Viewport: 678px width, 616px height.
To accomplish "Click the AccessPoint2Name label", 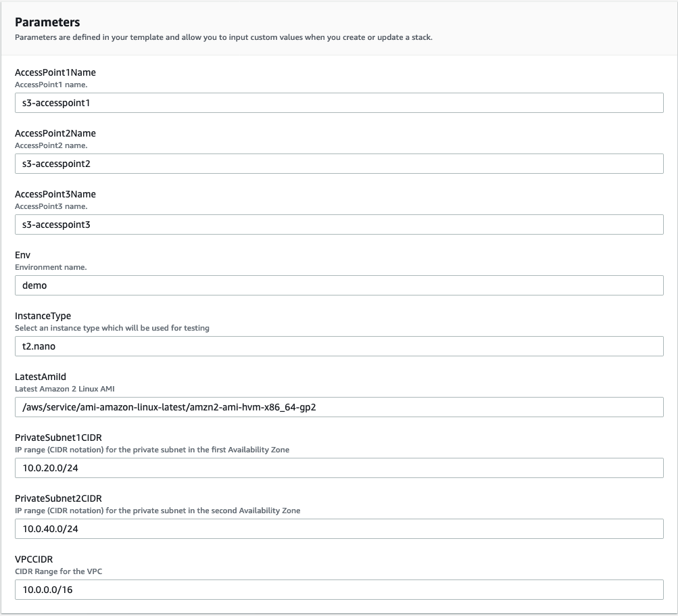I will [55, 133].
